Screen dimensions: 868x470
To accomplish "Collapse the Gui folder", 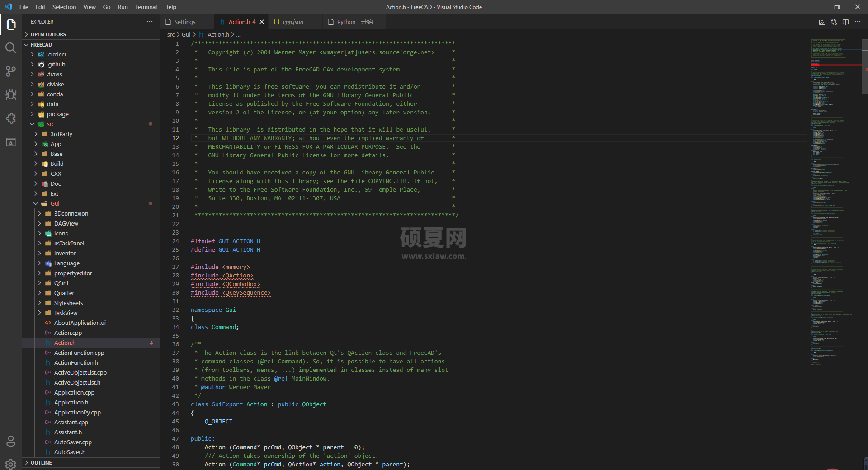I will (x=36, y=204).
